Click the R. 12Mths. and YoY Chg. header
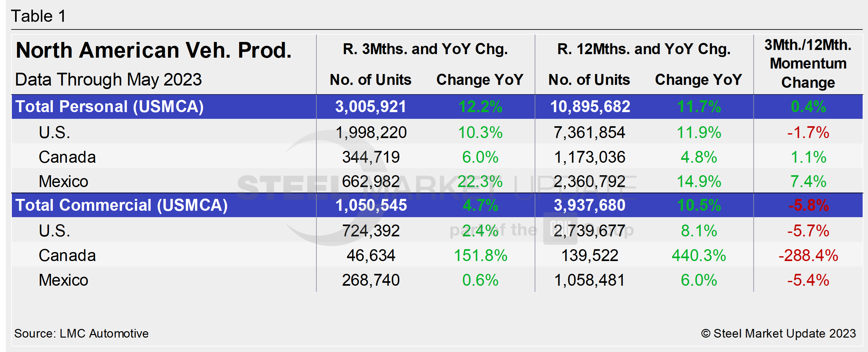 pyautogui.click(x=644, y=49)
